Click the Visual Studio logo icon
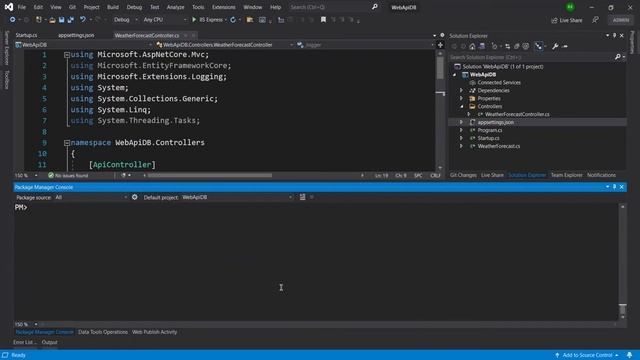The height and width of the screenshot is (360, 640). pos(9,7)
